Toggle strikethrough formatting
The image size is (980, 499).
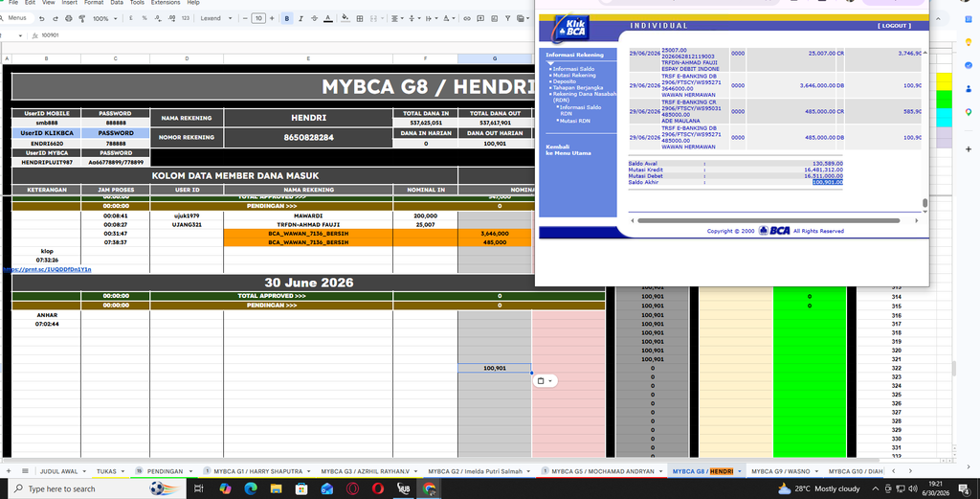tap(314, 19)
